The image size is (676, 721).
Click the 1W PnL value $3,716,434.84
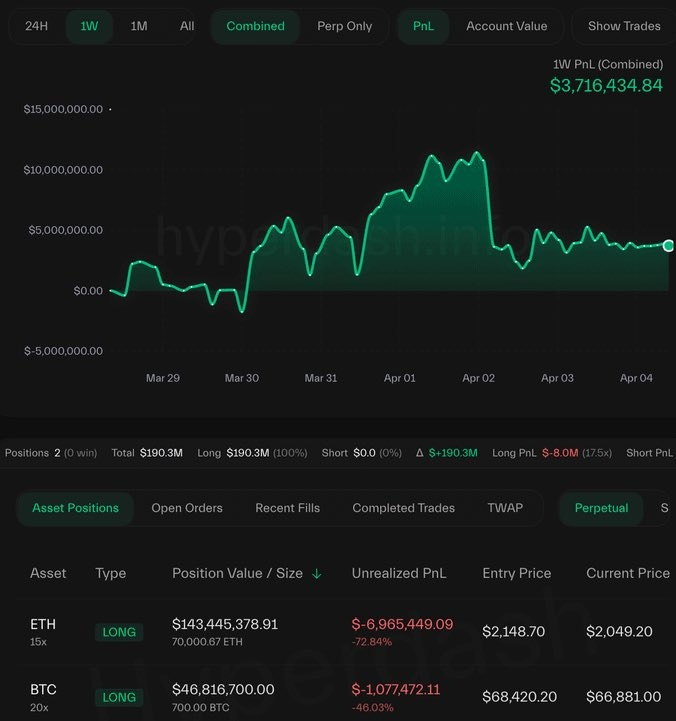point(606,85)
